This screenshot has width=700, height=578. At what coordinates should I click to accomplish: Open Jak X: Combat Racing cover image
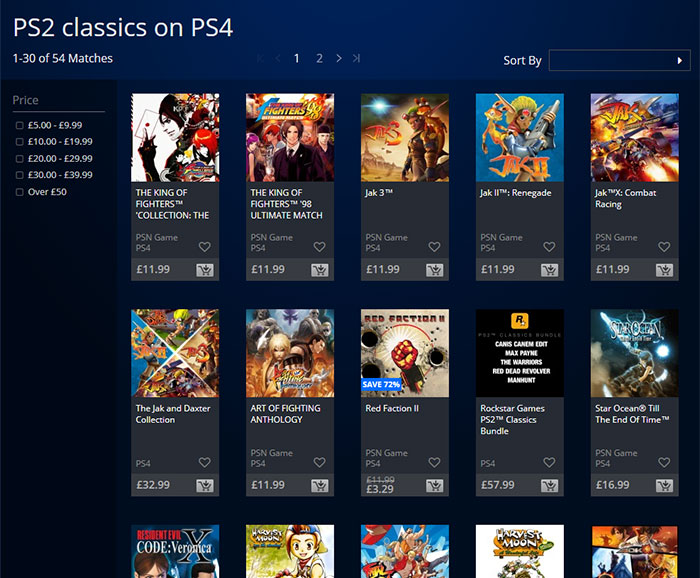pos(634,137)
